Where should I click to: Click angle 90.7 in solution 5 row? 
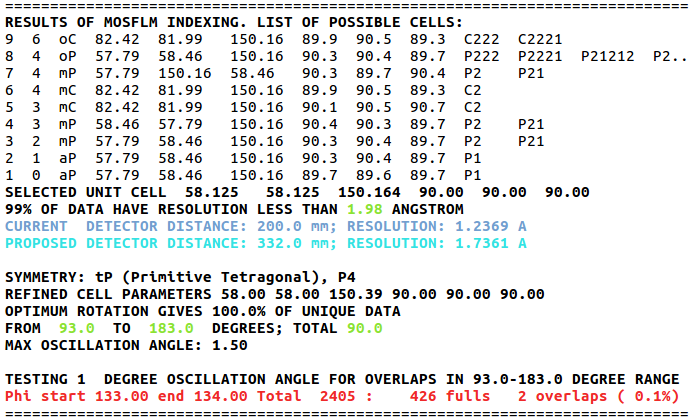[x=427, y=107]
